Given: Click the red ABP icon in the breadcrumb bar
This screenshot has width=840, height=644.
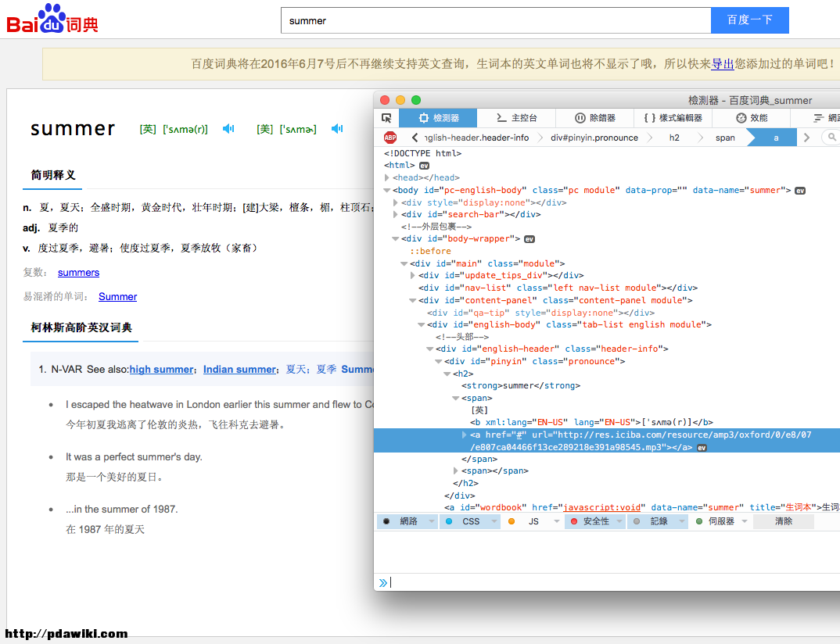Looking at the screenshot, I should point(390,138).
